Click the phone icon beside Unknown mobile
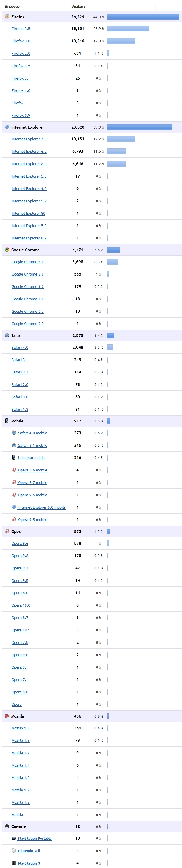 coord(14,457)
